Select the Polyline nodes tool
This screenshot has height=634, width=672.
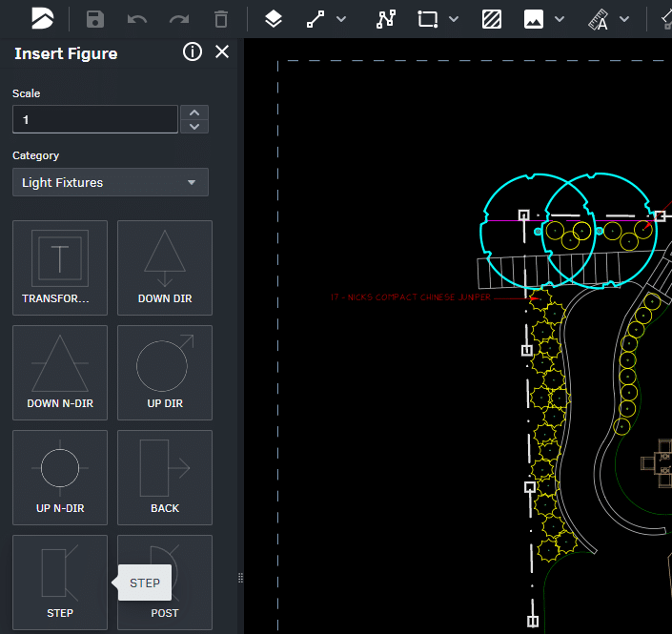pos(386,19)
